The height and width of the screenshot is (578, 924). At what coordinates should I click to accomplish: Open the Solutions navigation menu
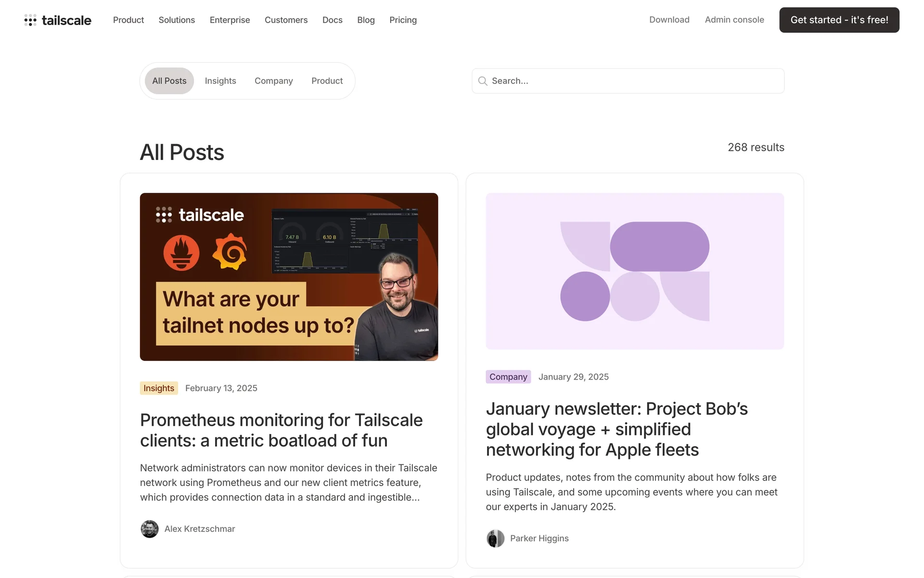pos(177,20)
